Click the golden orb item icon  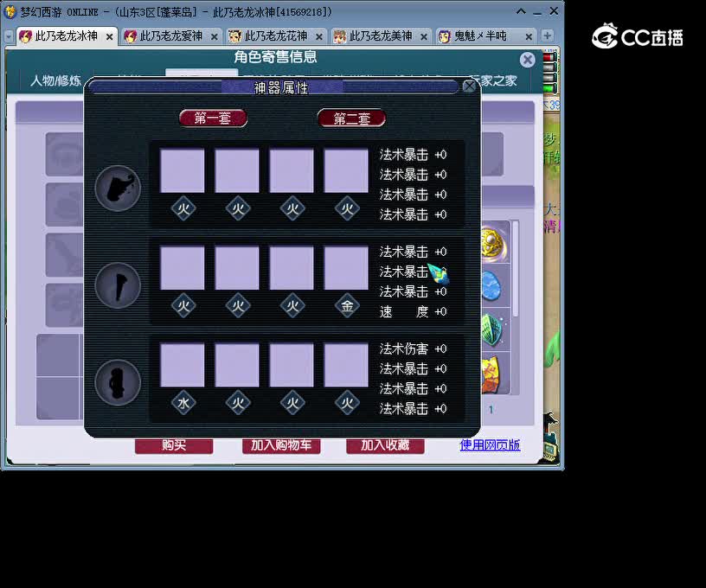tap(494, 243)
